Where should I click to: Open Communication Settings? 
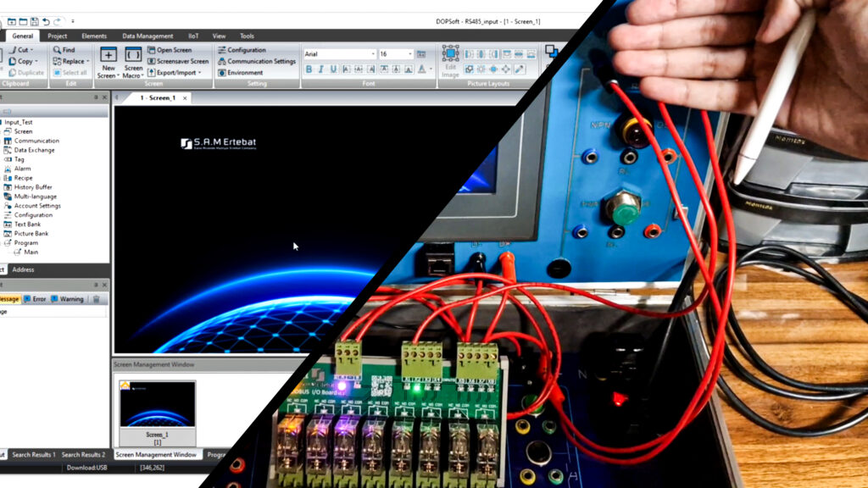point(257,61)
